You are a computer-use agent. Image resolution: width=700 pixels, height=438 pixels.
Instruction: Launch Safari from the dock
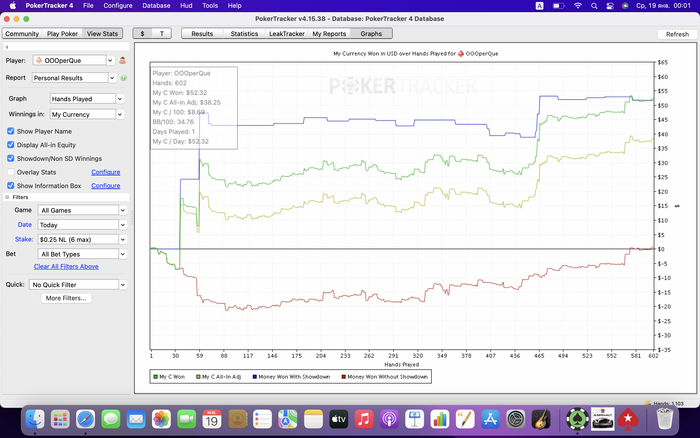tap(85, 419)
